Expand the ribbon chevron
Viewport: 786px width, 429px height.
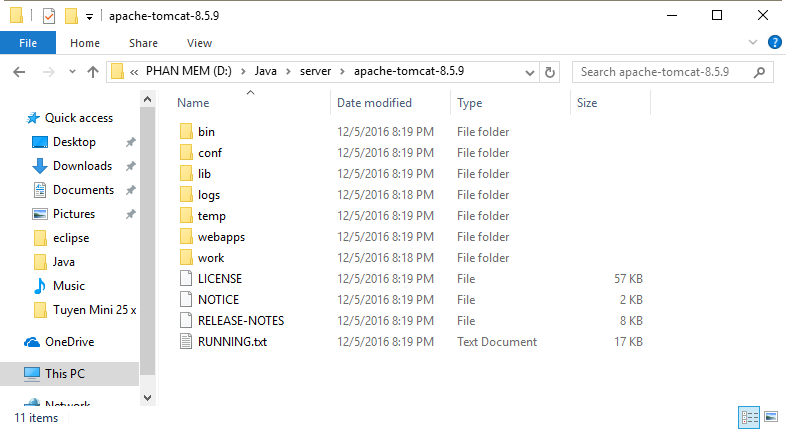752,42
